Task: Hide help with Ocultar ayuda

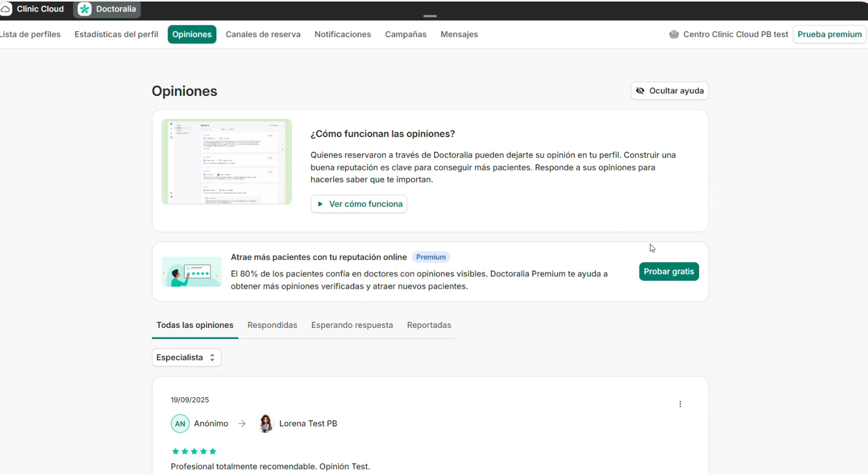Action: (669, 91)
